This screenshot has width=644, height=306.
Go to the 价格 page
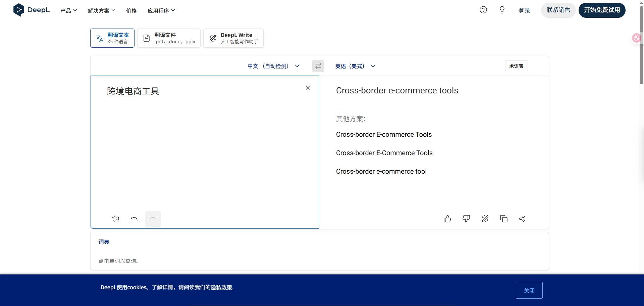(x=131, y=10)
